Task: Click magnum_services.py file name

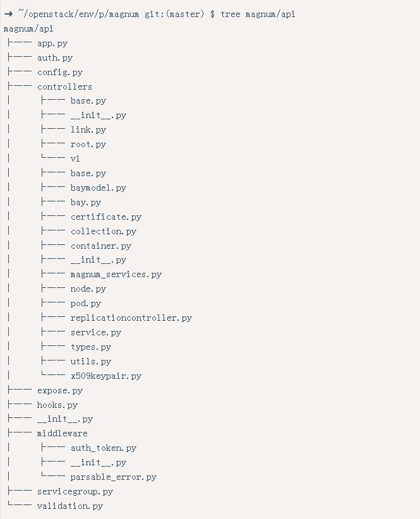Action: [116, 275]
